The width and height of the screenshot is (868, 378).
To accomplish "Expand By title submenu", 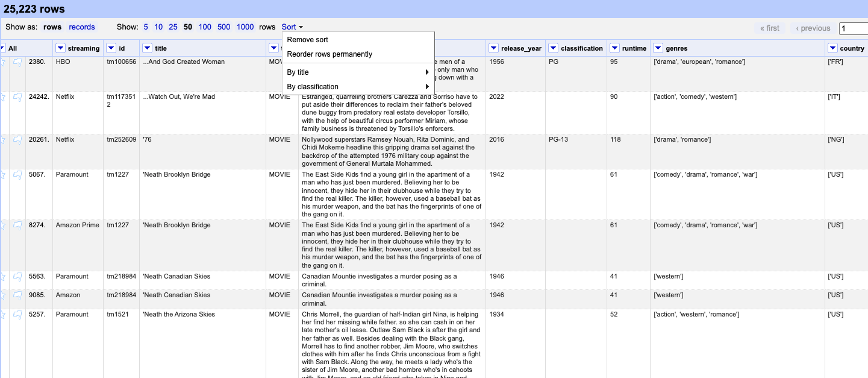I will [x=358, y=72].
